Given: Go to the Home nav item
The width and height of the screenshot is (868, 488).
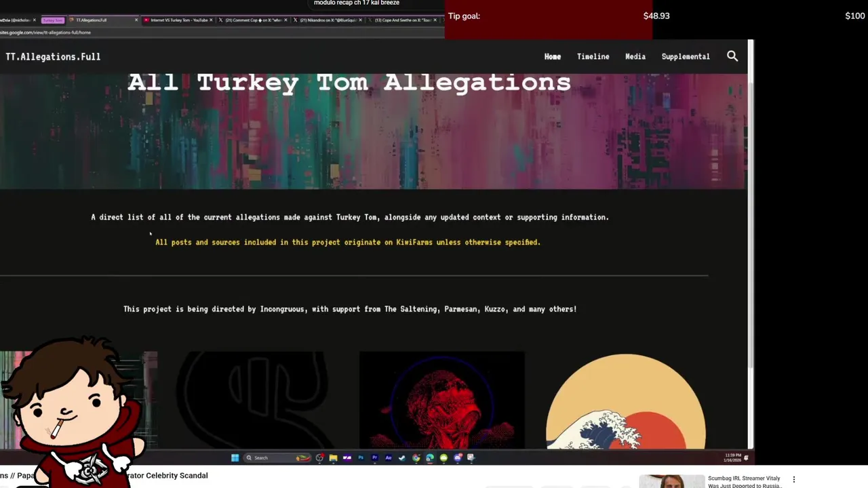Looking at the screenshot, I should (x=553, y=56).
